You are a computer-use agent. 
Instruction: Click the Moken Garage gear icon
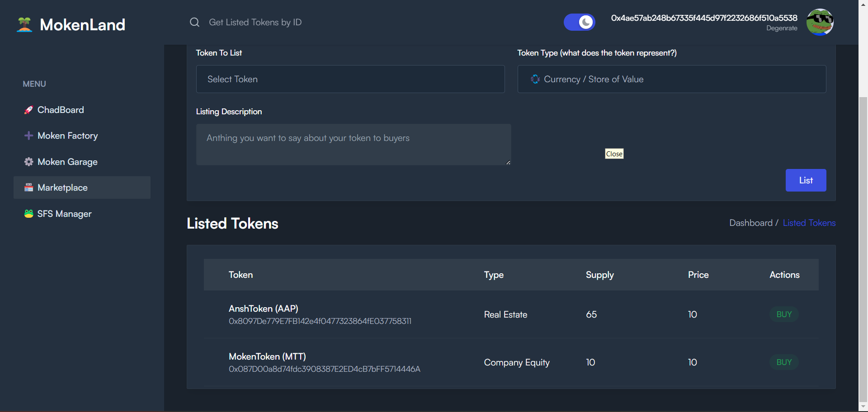pyautogui.click(x=28, y=162)
